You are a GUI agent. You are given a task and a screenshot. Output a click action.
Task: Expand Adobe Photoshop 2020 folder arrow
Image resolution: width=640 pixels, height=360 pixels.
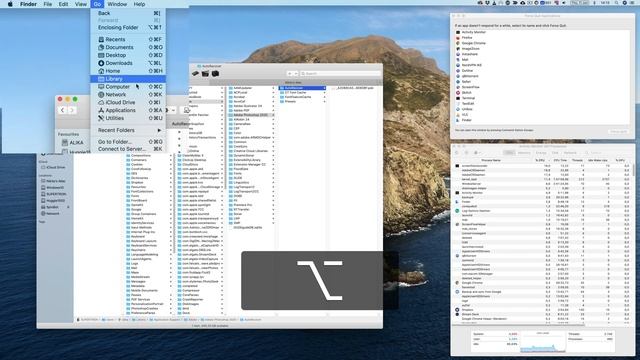pos(273,115)
